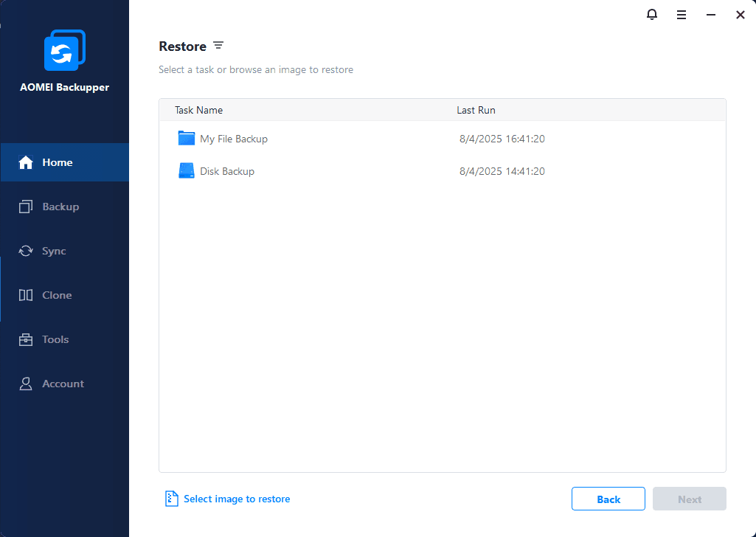Screen dimensions: 756x537
Task: Click the 8/4/2025 16:41:20 last run value
Action: (x=502, y=139)
